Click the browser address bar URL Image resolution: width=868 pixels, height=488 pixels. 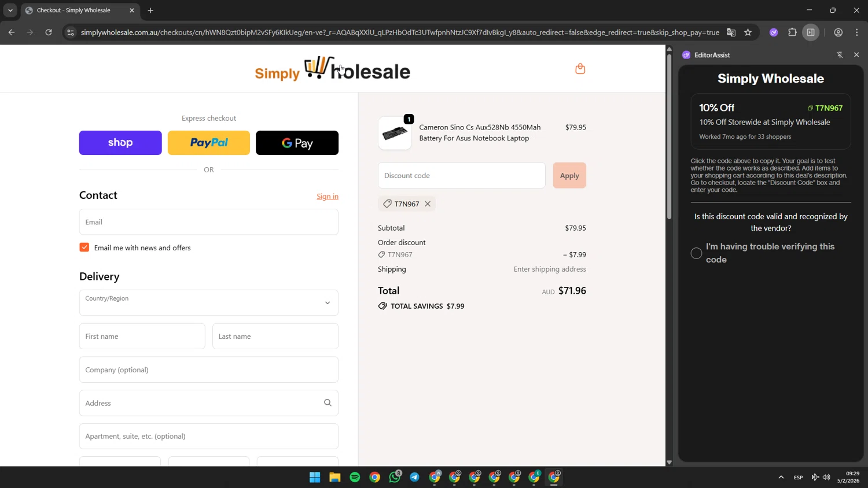tap(400, 32)
